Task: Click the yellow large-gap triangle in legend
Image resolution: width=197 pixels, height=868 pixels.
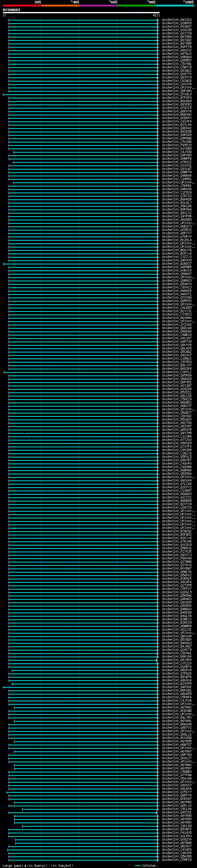Action: 25,866
